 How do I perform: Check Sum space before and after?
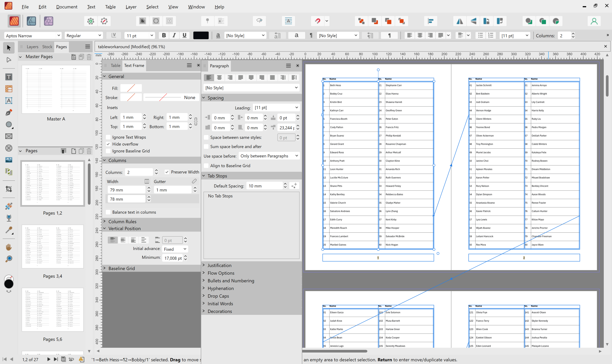pyautogui.click(x=206, y=147)
